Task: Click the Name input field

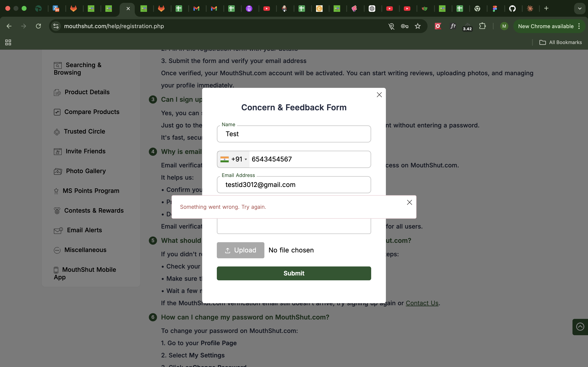Action: [294, 134]
